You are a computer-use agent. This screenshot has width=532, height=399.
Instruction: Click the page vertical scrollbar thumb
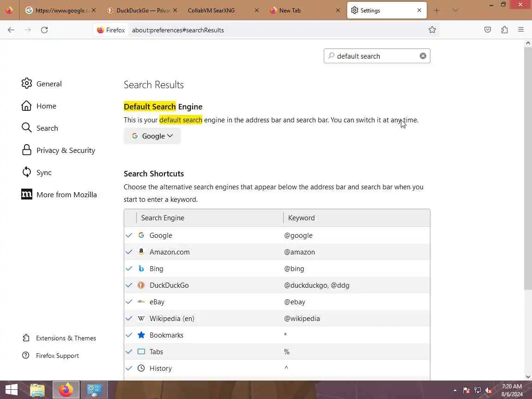[x=527, y=168]
